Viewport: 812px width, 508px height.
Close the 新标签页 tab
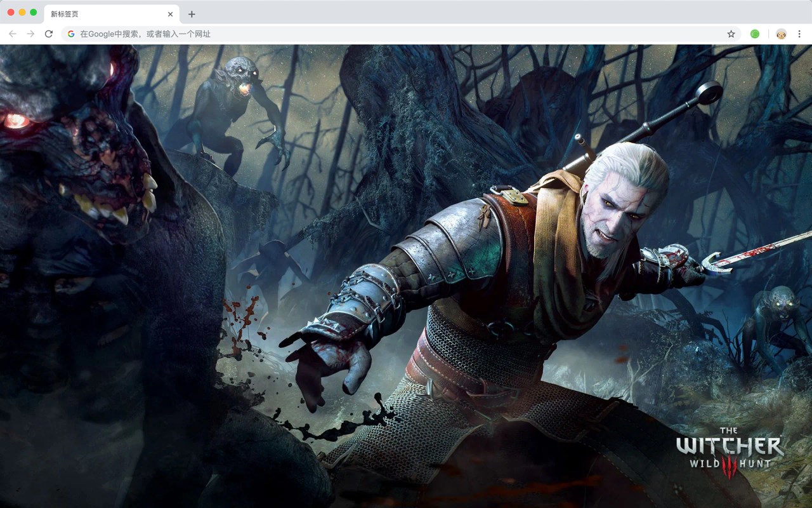pyautogui.click(x=170, y=14)
